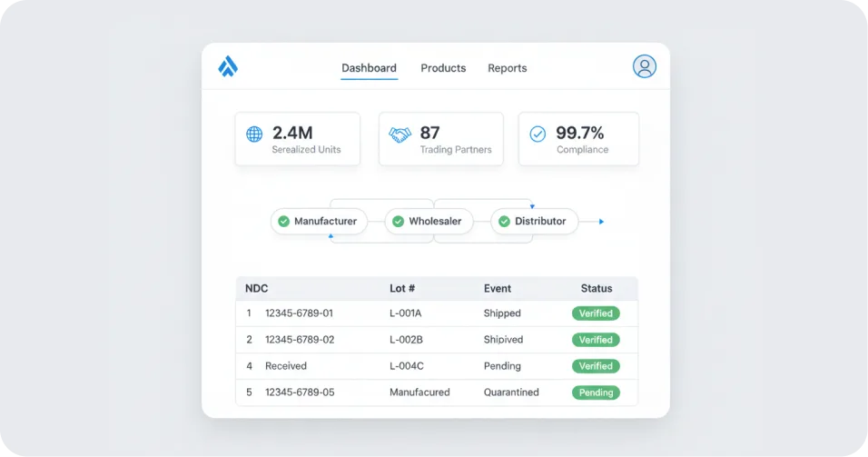868x457 pixels.
Task: Click the blue app logo
Action: click(228, 66)
